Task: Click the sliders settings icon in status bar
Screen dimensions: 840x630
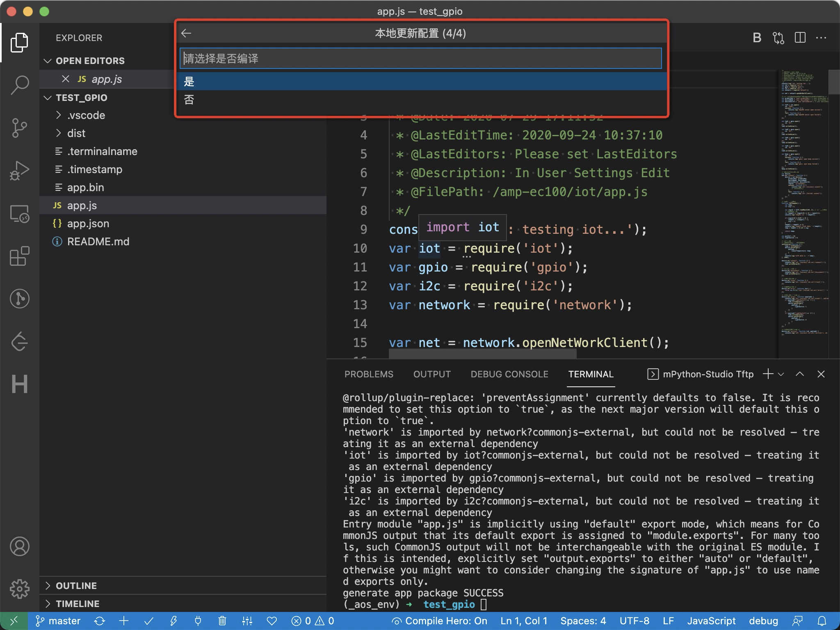Action: tap(247, 621)
